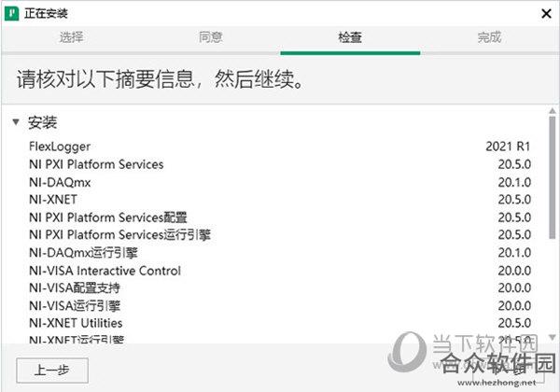Collapse the 安装 section triangle

15,122
